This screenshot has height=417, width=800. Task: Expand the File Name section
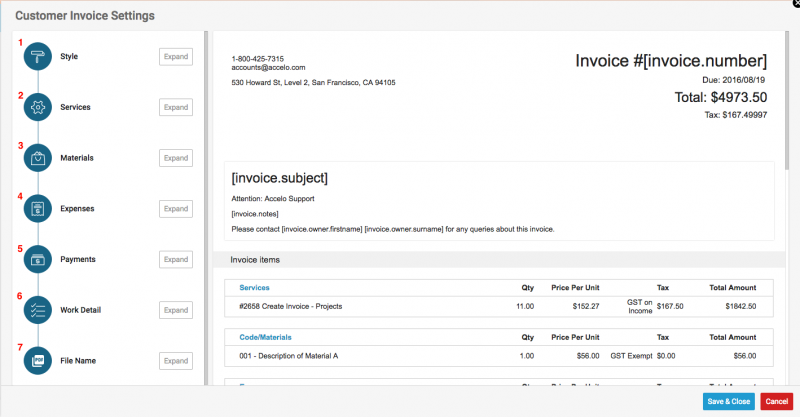176,360
